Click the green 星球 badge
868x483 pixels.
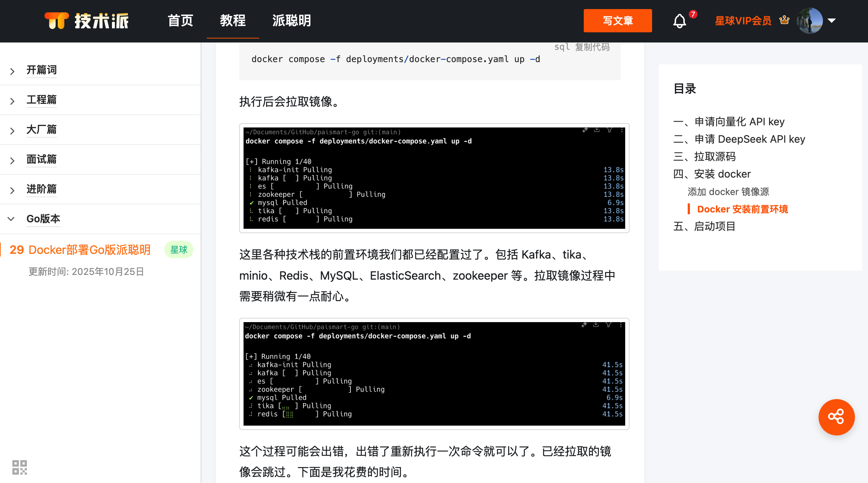(179, 250)
